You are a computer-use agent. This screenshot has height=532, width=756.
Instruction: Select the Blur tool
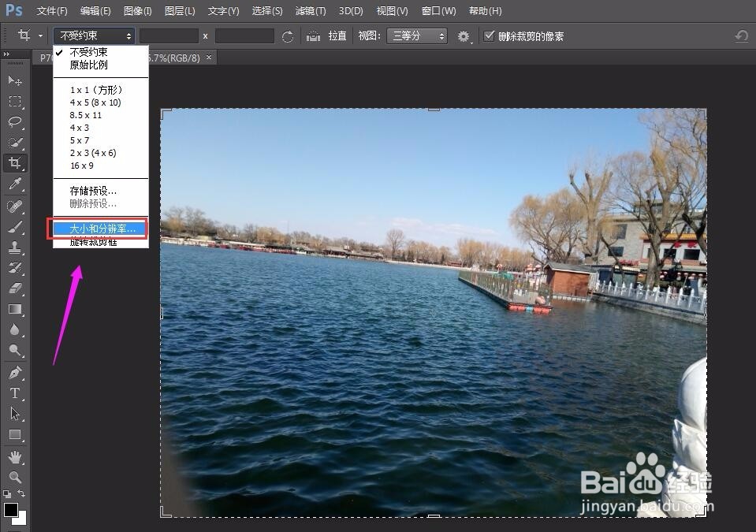coord(15,329)
